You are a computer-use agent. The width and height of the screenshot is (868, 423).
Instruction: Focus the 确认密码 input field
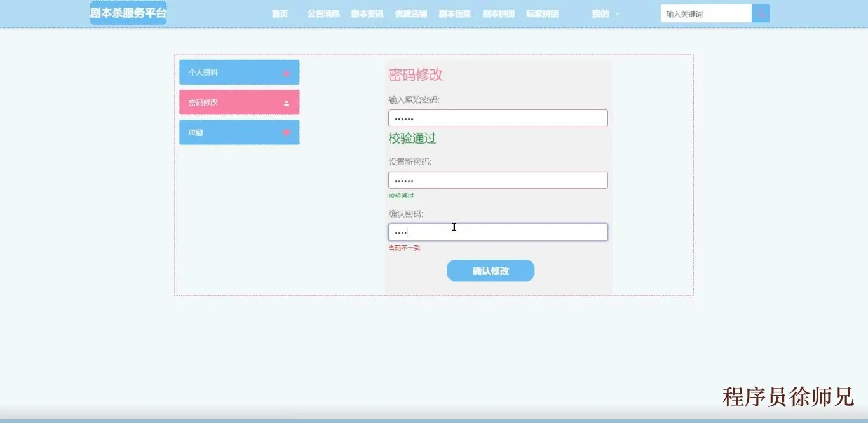click(x=498, y=232)
